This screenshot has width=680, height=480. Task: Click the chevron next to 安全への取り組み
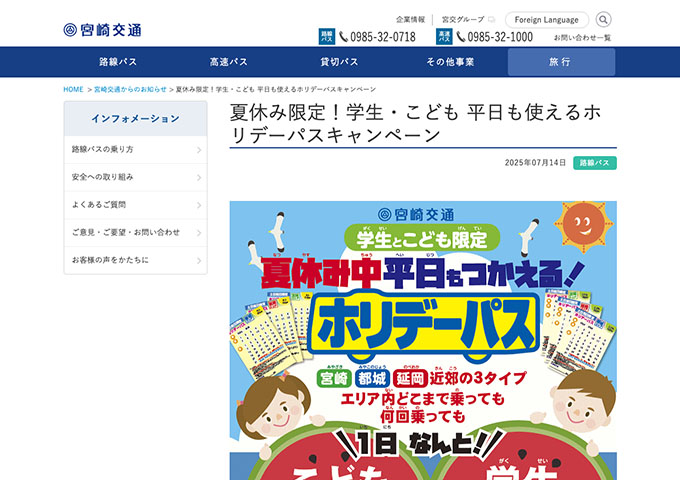pos(199,178)
